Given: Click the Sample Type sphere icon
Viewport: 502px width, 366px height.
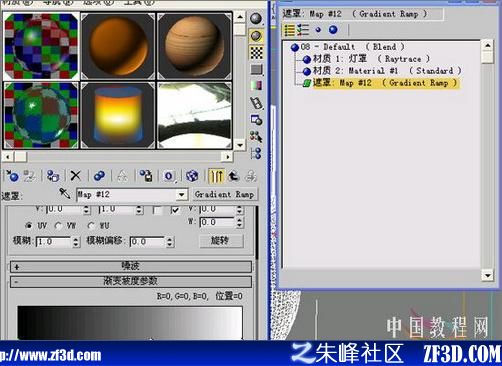Looking at the screenshot, I should pyautogui.click(x=256, y=19).
